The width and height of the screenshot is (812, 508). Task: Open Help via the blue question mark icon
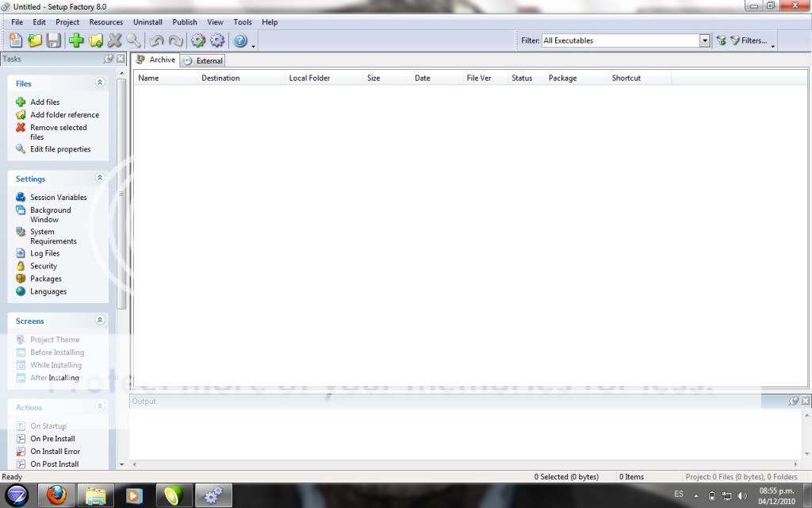click(x=240, y=40)
